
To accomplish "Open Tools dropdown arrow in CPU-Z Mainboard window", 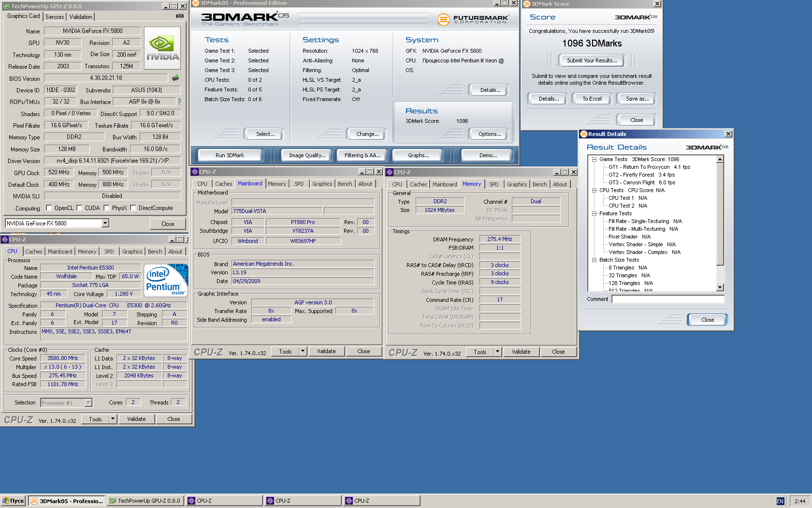I will click(x=303, y=351).
